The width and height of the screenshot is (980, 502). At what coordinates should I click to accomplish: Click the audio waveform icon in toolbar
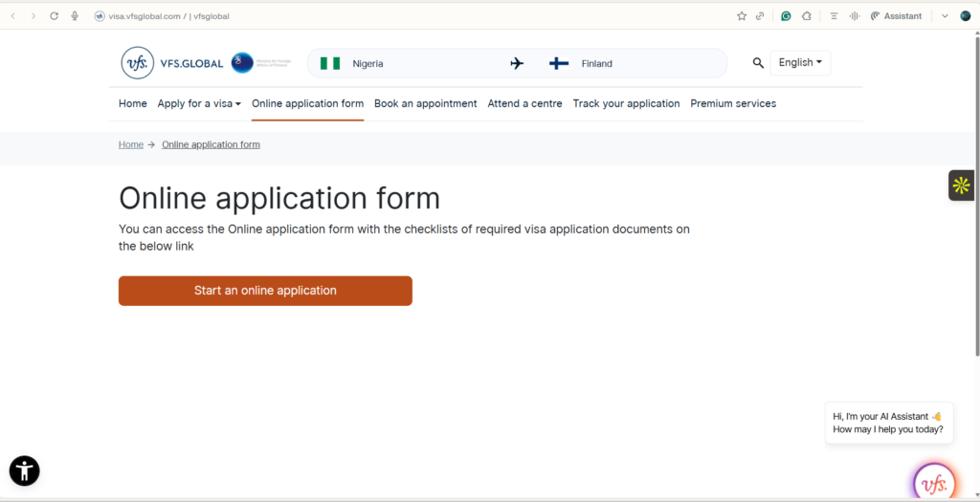click(855, 16)
